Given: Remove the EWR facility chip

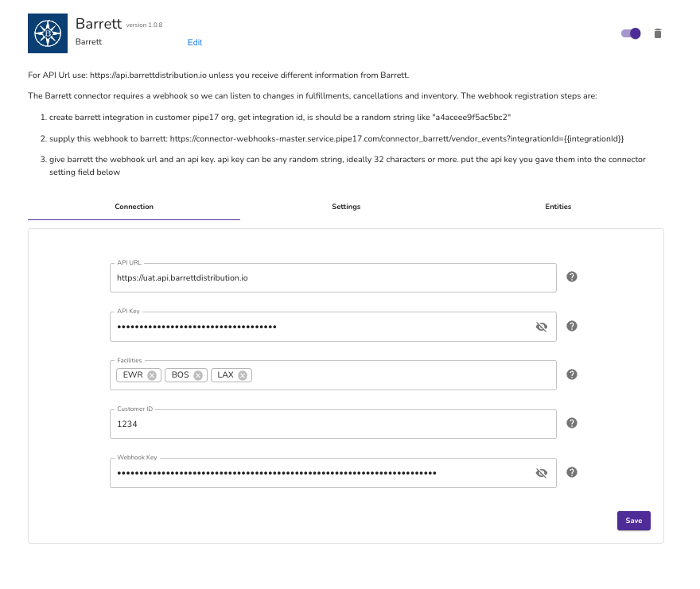Looking at the screenshot, I should click(152, 375).
